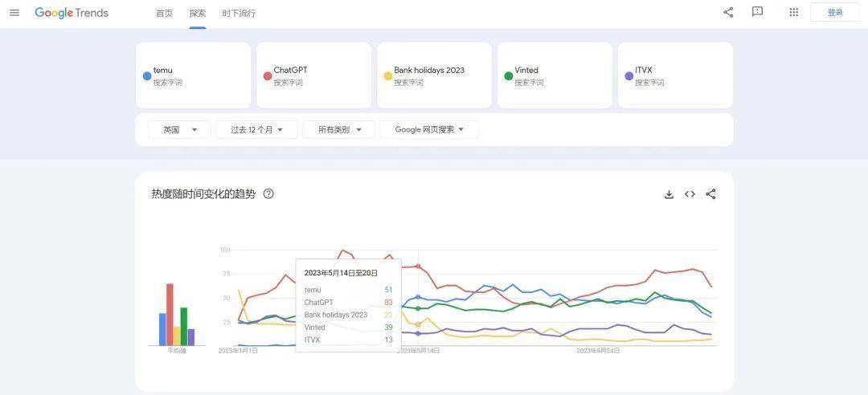
Task: Click the embed code icon
Action: [690, 194]
